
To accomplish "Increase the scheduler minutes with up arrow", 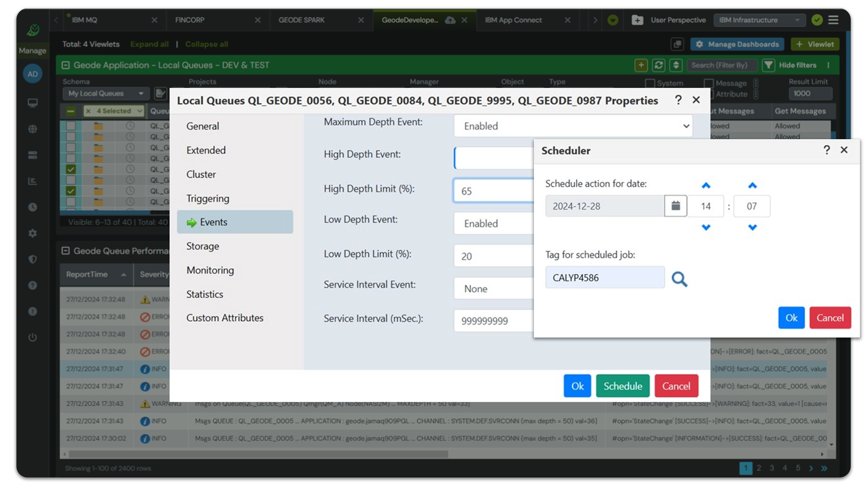I will pyautogui.click(x=752, y=186).
